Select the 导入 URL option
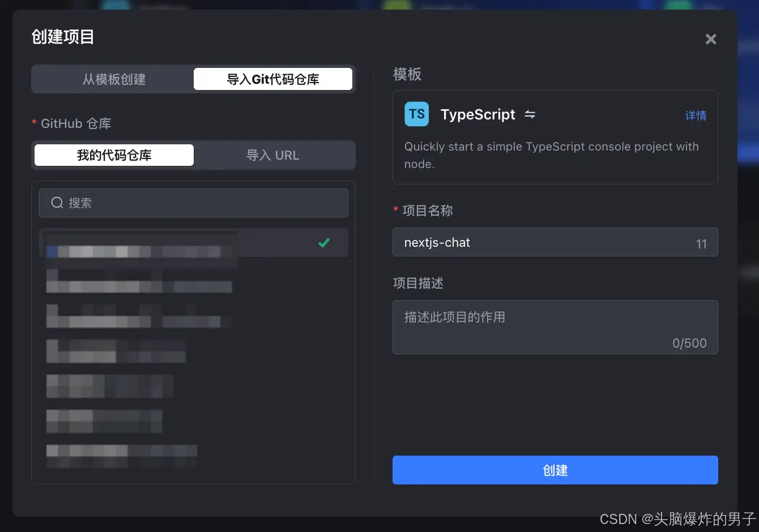The width and height of the screenshot is (759, 532). 273,155
